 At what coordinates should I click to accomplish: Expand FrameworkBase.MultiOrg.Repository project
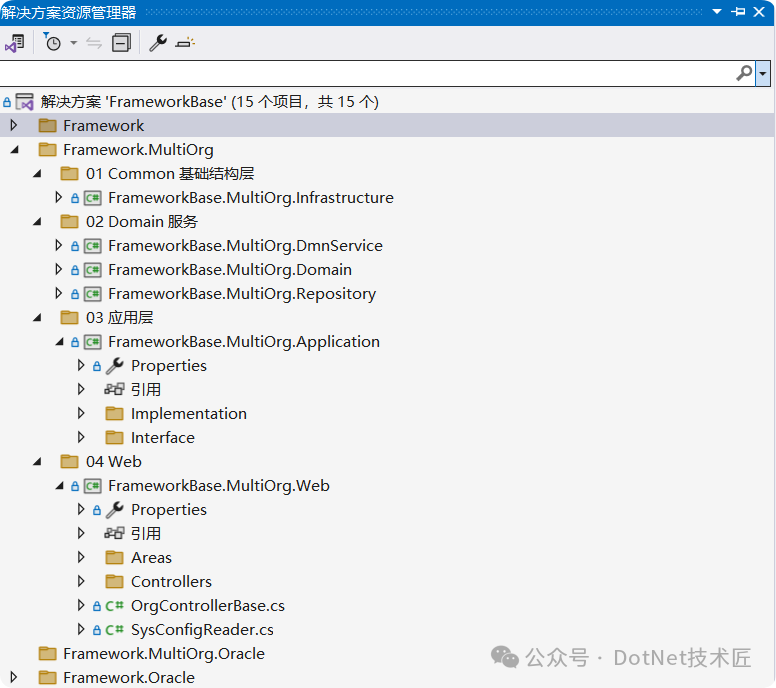coord(58,294)
